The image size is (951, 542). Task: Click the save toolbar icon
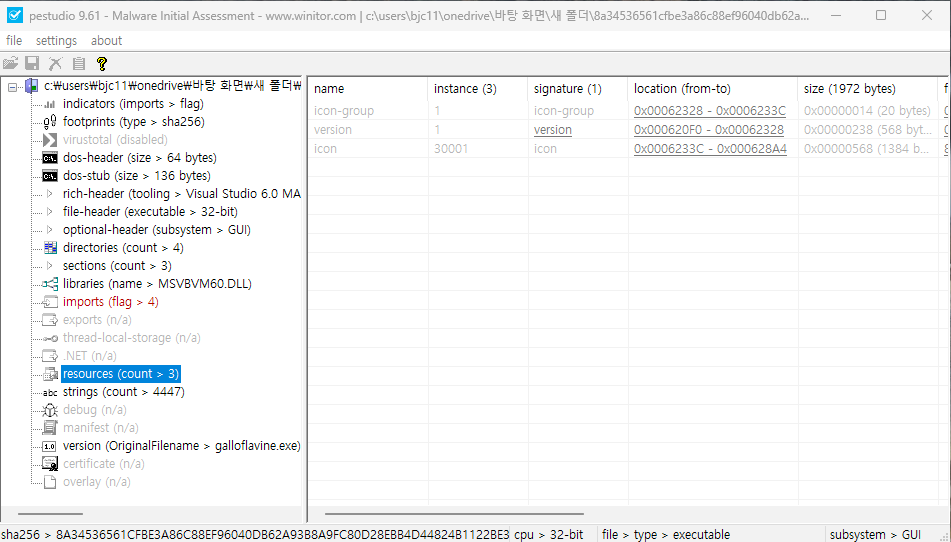coord(32,63)
